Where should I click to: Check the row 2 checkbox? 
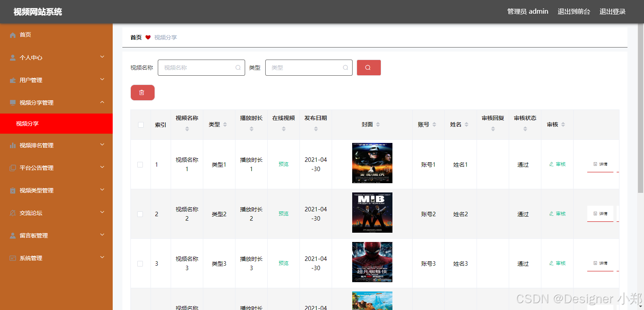(140, 214)
